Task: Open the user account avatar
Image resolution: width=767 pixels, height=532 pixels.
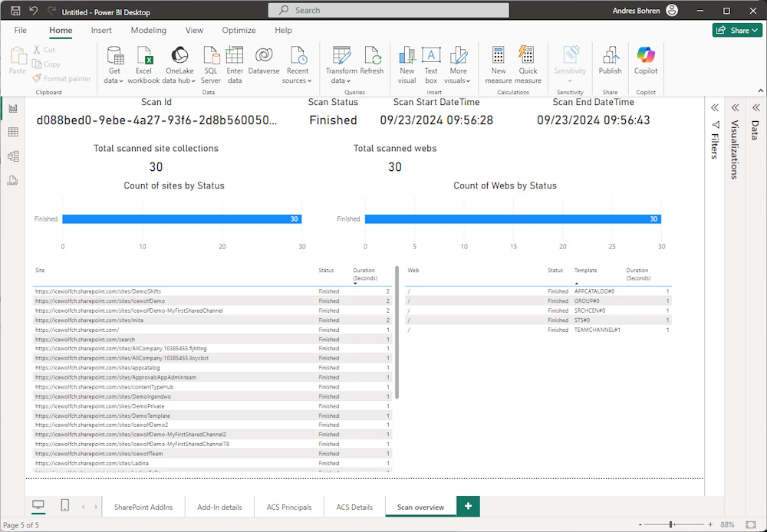Action: (x=672, y=10)
